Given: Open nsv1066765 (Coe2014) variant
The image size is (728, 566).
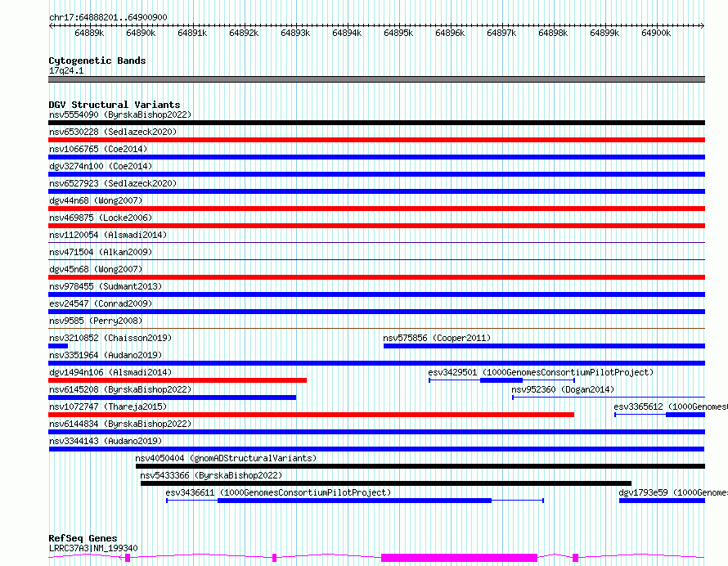Looking at the screenshot, I should (x=98, y=149).
